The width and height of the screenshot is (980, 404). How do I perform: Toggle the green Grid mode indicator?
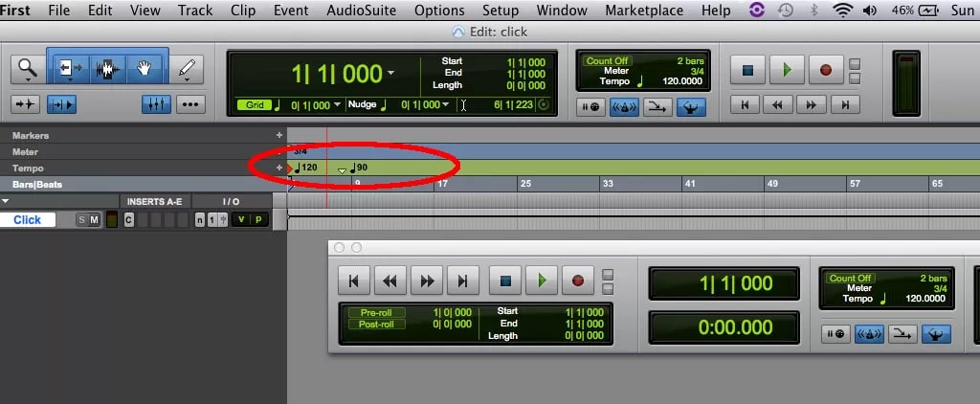click(255, 105)
